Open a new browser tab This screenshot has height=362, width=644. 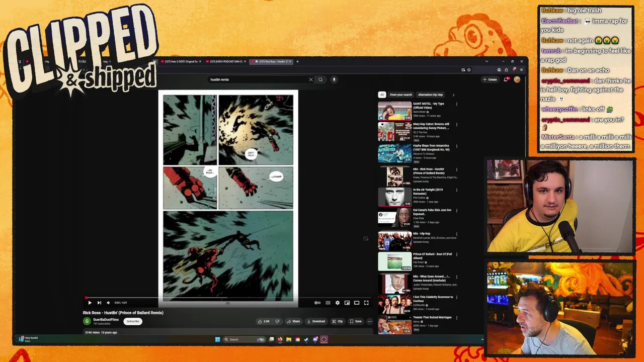tap(297, 61)
